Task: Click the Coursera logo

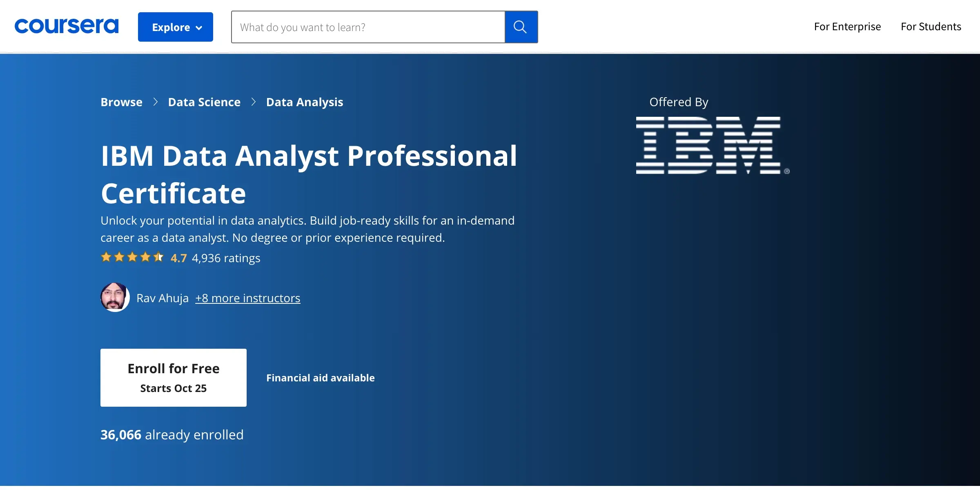Action: click(67, 26)
